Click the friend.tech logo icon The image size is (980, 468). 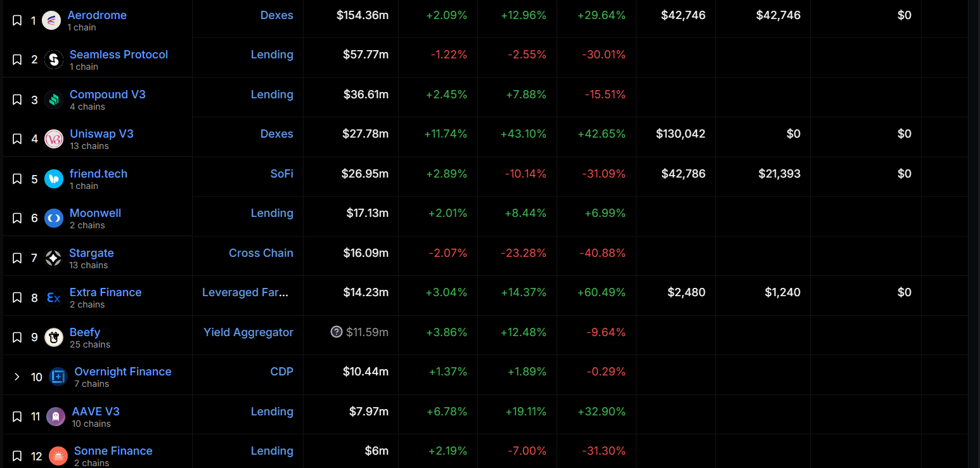tap(54, 179)
